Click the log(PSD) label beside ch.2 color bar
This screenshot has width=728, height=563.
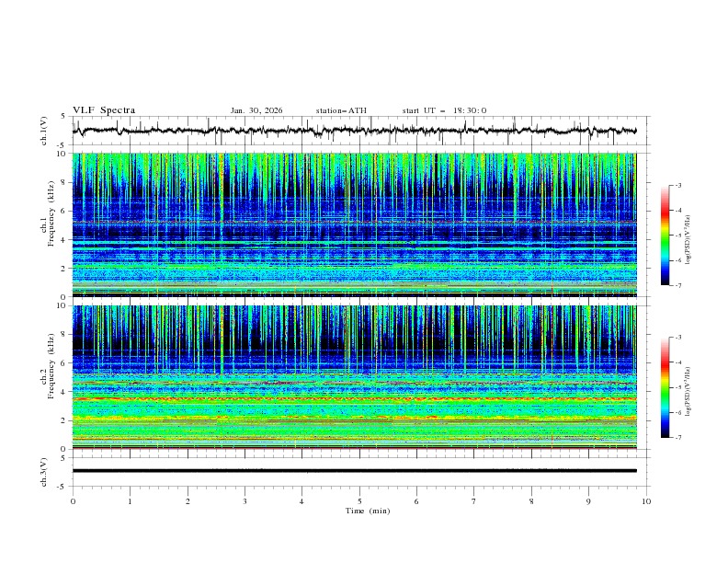688,391
